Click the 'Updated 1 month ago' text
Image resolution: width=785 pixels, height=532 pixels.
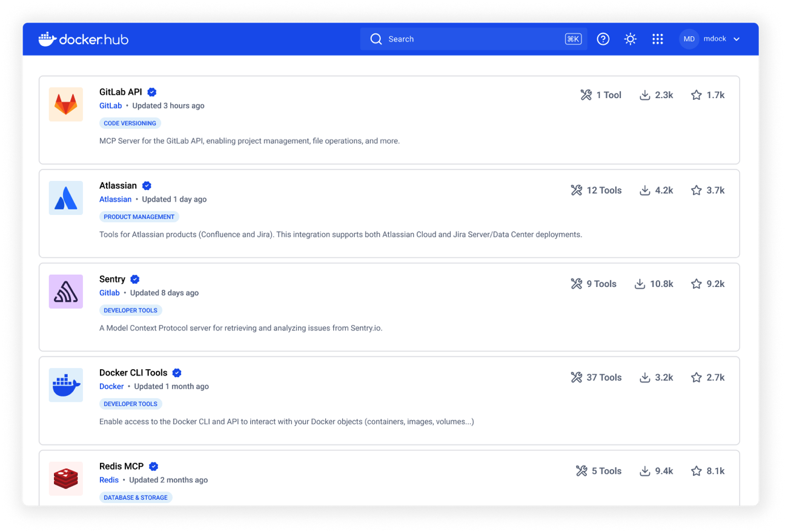click(x=171, y=386)
